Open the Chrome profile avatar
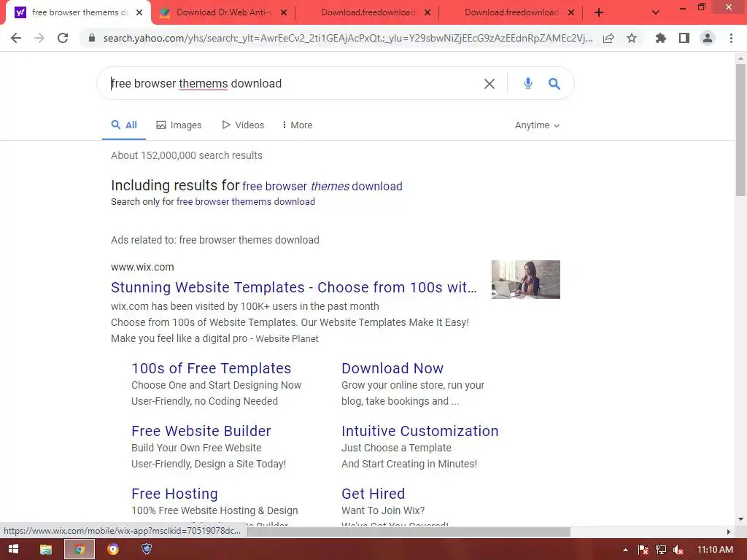The width and height of the screenshot is (747, 560). [x=708, y=38]
